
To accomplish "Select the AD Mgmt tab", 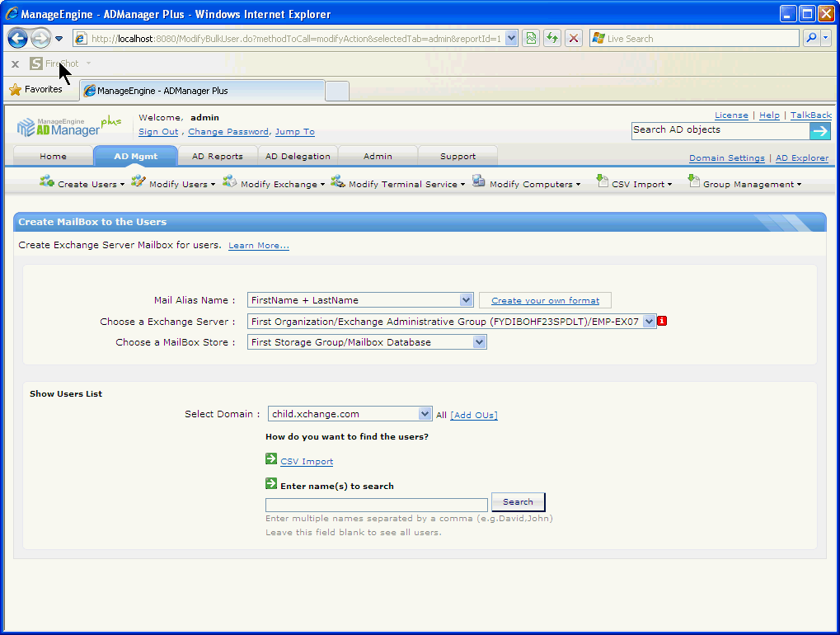I will (x=135, y=156).
